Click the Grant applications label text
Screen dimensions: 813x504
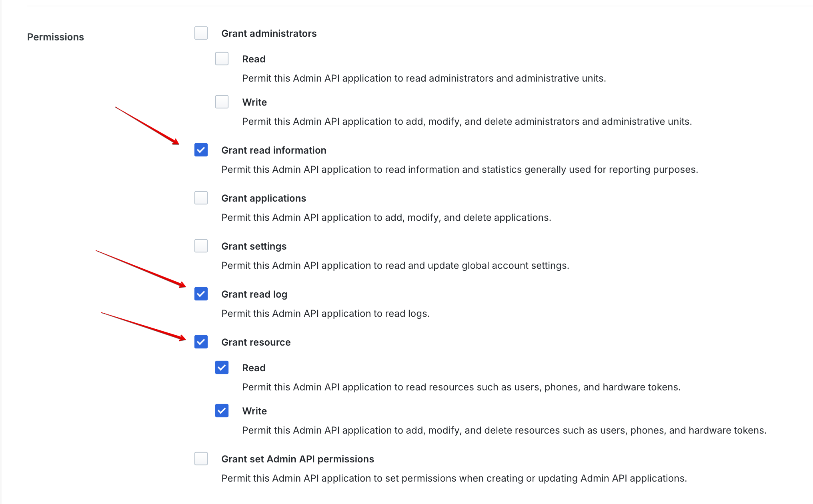tap(264, 198)
